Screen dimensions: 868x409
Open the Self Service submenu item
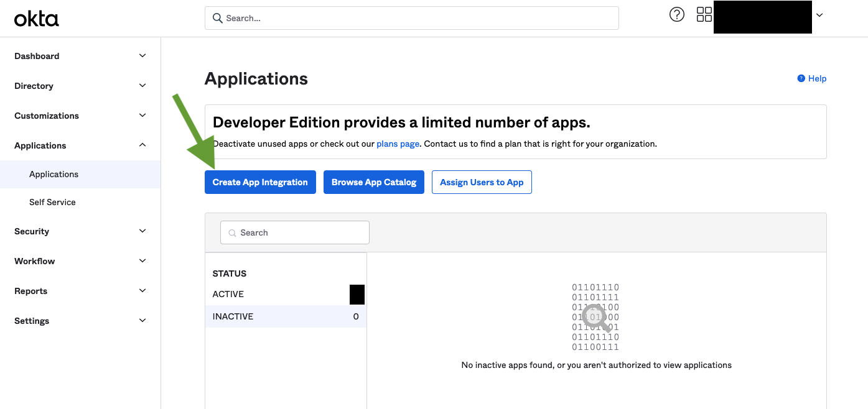pos(80,202)
